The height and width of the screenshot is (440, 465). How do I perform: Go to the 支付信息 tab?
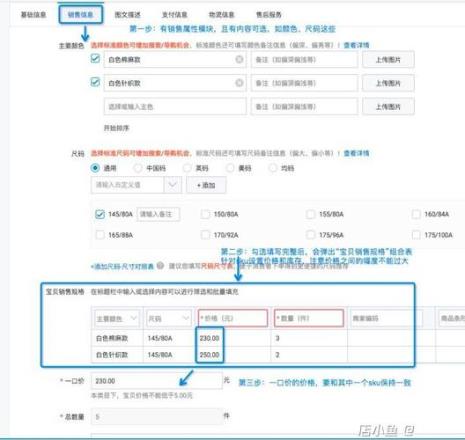pyautogui.click(x=174, y=15)
